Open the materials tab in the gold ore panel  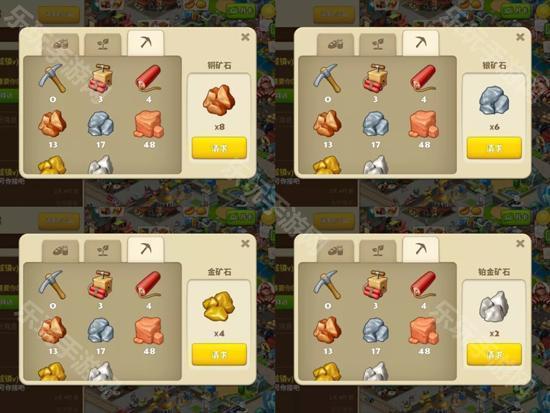coord(61,251)
